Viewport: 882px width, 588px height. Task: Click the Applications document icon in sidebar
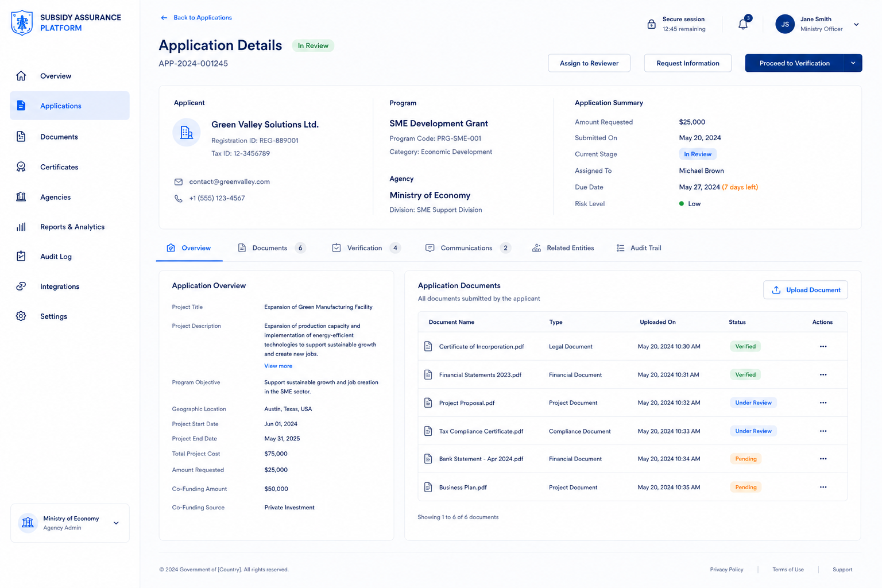[x=21, y=106]
